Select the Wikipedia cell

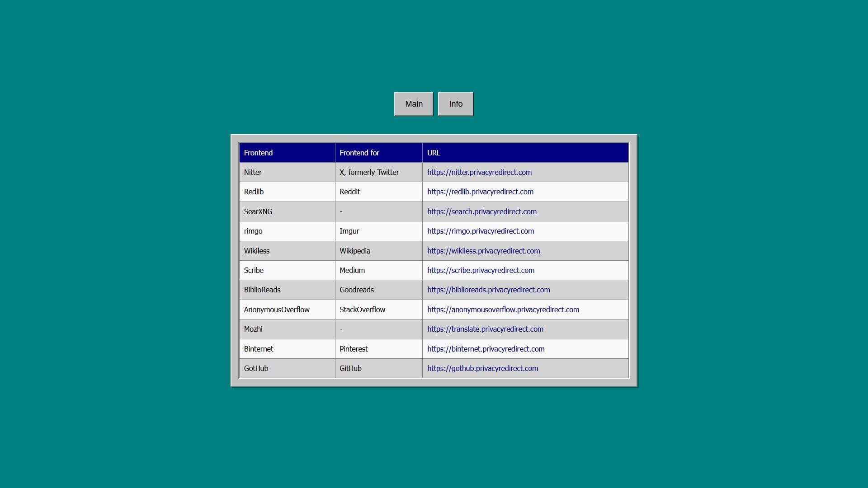point(379,251)
